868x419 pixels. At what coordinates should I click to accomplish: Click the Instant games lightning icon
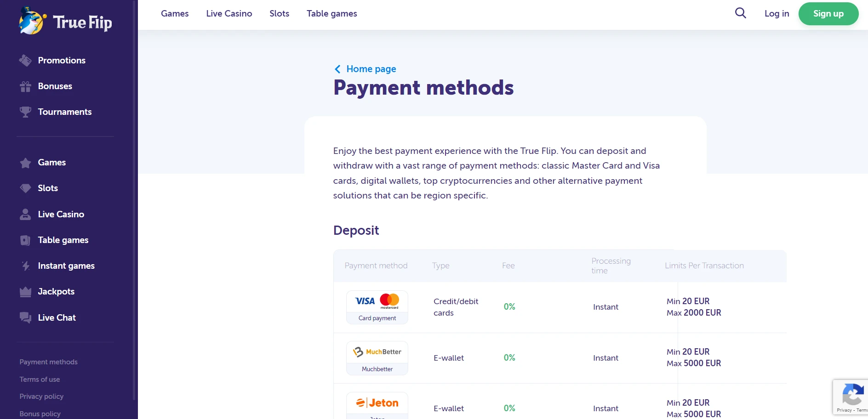pos(25,266)
